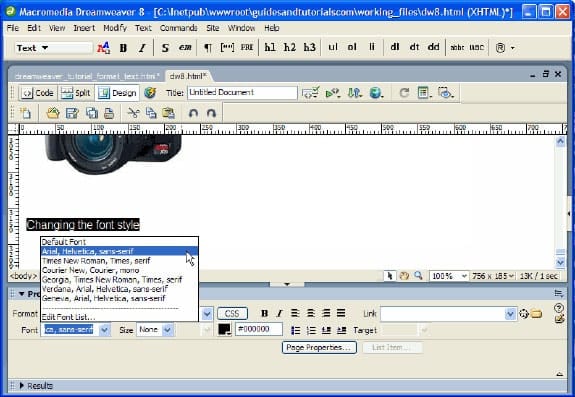Insert List Item li icon
This screenshot has height=397, width=575.
(372, 47)
